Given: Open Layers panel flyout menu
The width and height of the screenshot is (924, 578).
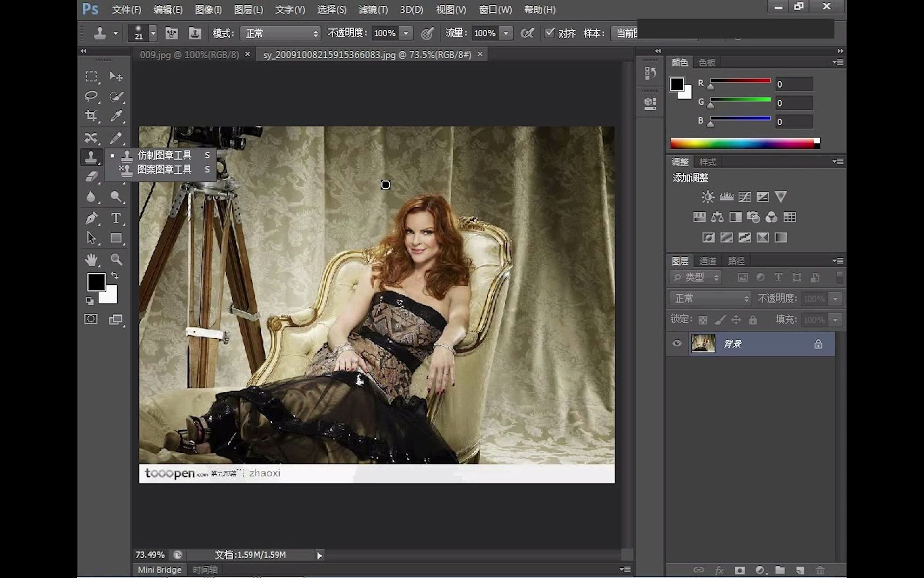Looking at the screenshot, I should (x=838, y=261).
